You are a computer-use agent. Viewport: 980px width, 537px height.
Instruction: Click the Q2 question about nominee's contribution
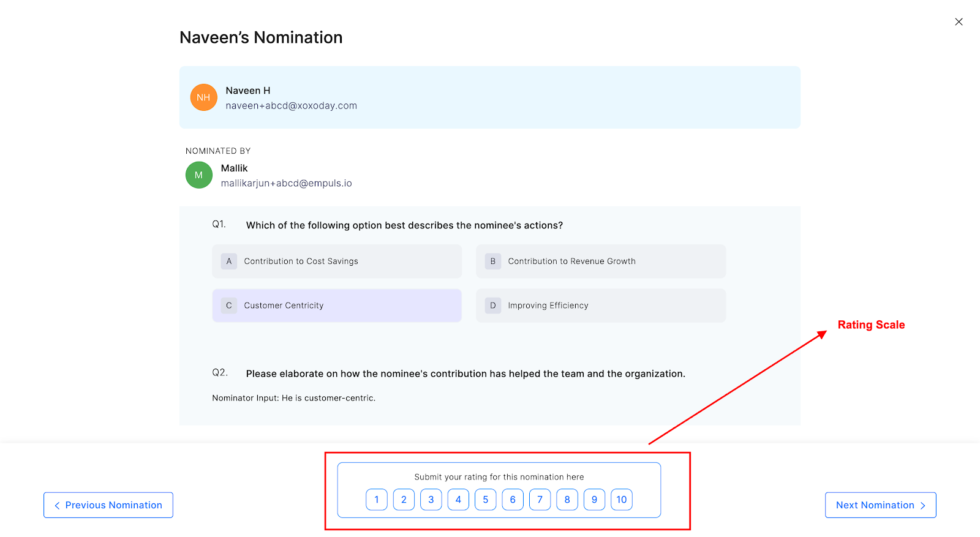tap(466, 374)
